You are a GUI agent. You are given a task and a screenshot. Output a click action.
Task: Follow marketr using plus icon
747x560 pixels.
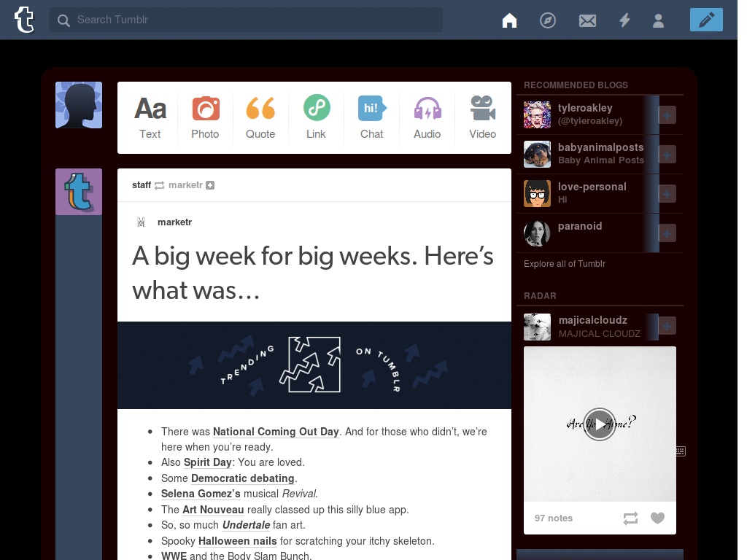coord(210,185)
